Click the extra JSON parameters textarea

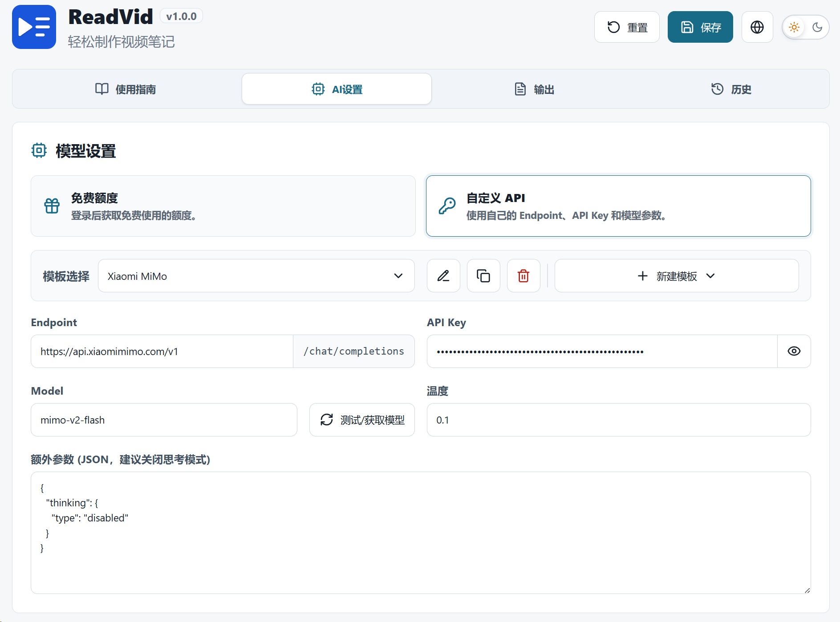click(x=421, y=533)
